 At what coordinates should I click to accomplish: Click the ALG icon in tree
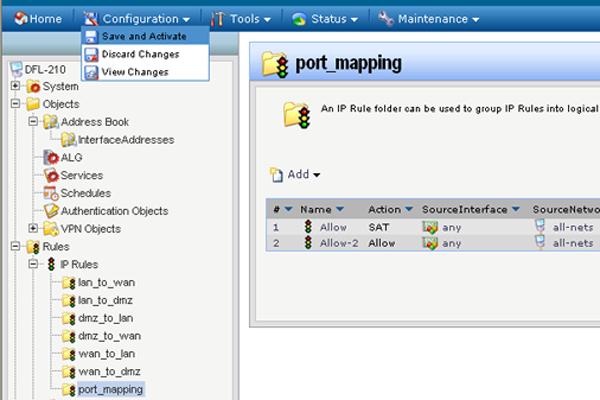[51, 157]
